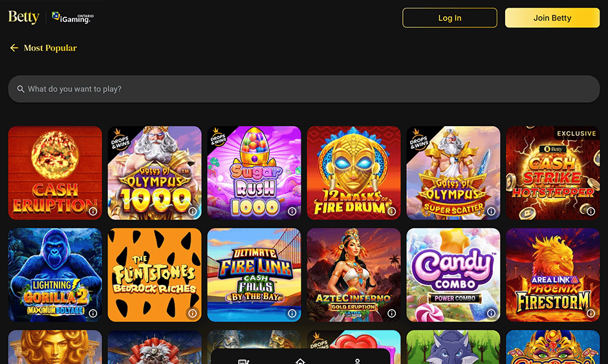Focus the game search field
This screenshot has width=608, height=364.
[x=304, y=89]
